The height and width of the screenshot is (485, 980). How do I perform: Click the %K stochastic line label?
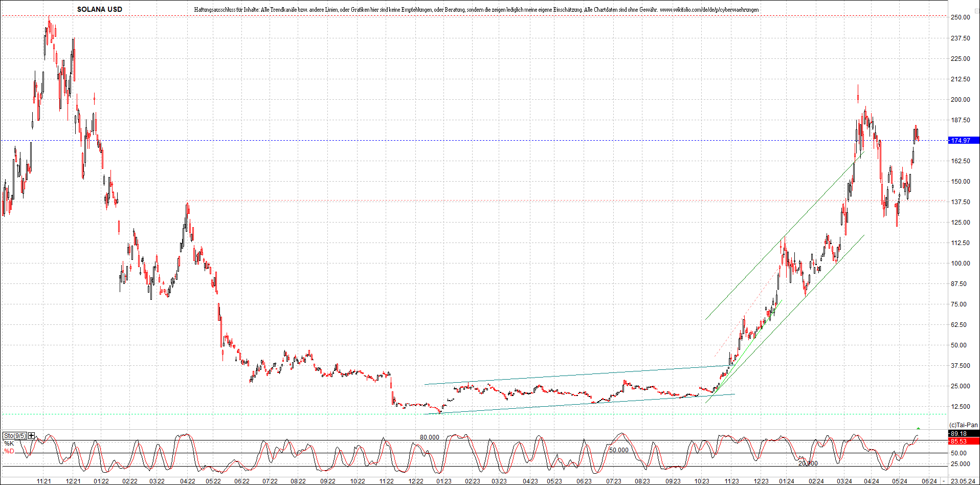pos(9,444)
